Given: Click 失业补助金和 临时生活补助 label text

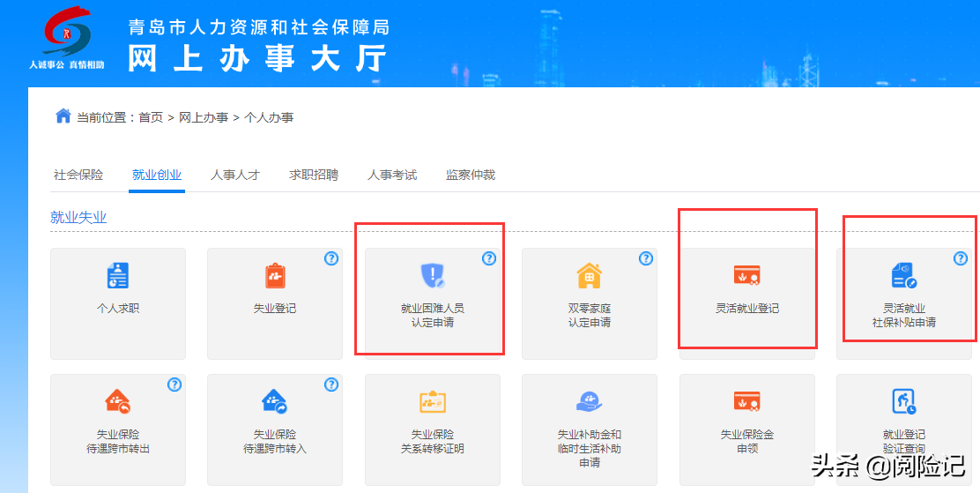Looking at the screenshot, I should (590, 449).
